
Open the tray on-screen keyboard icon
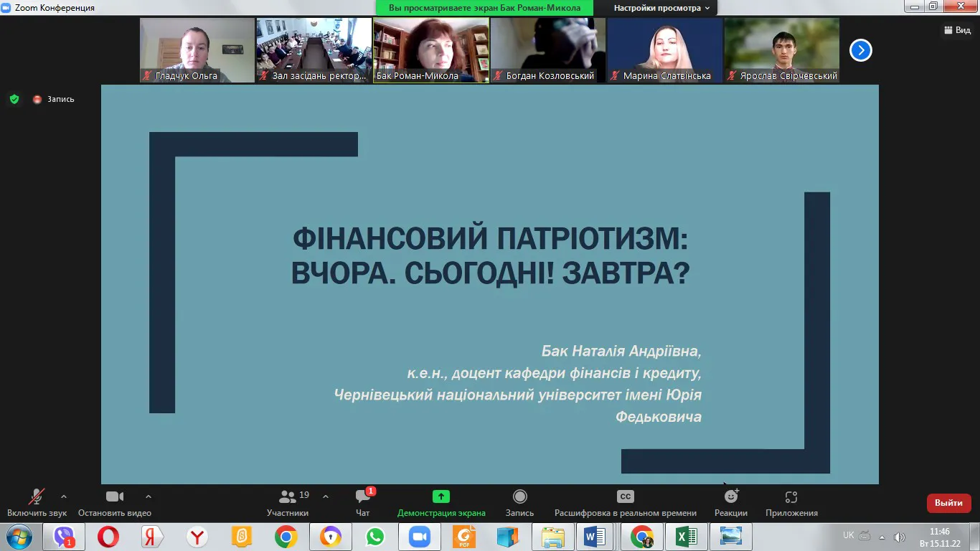(x=864, y=536)
